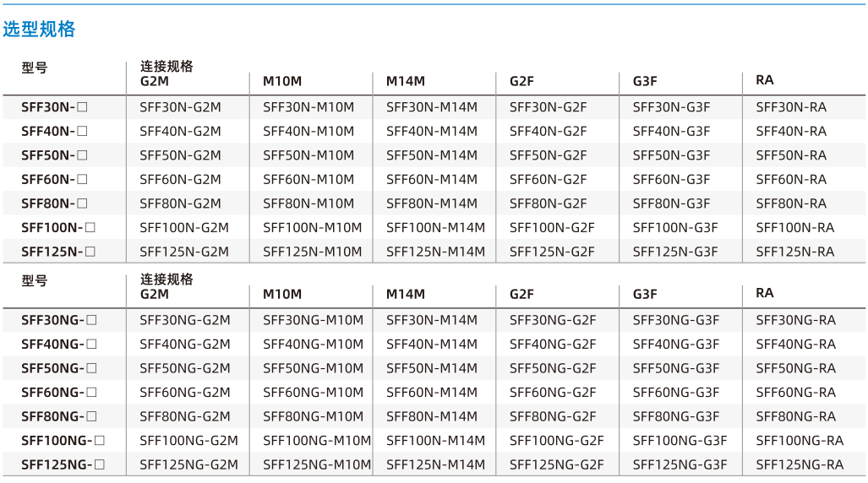Click the SFF80NG-RA table cell
The width and height of the screenshot is (868, 483).
pyautogui.click(x=796, y=416)
